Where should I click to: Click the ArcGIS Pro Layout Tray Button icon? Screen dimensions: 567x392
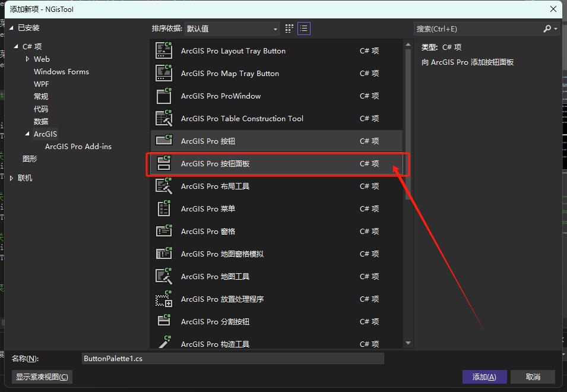tap(164, 50)
